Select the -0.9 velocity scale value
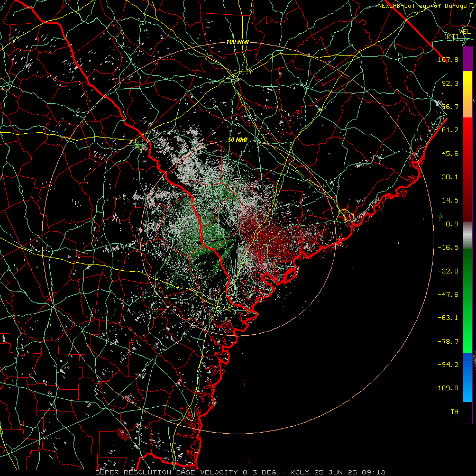The image size is (476, 476). click(x=450, y=224)
